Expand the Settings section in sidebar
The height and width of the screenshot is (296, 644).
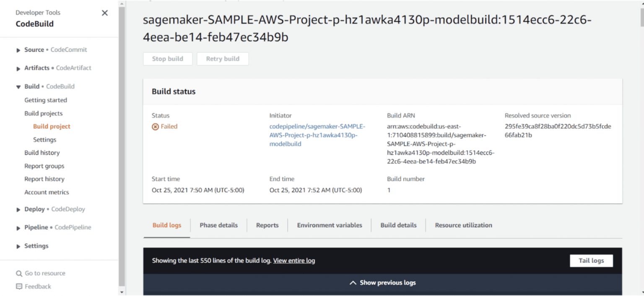[18, 247]
